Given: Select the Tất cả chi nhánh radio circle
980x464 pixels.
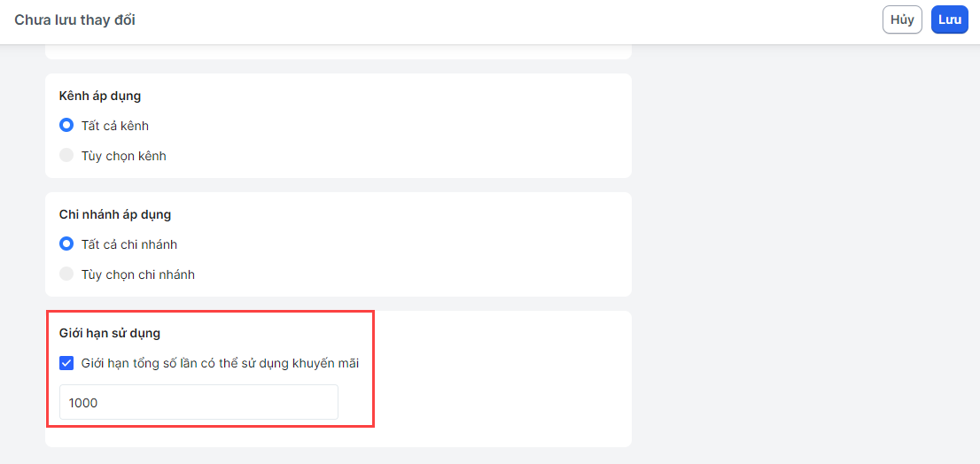Looking at the screenshot, I should click(66, 244).
